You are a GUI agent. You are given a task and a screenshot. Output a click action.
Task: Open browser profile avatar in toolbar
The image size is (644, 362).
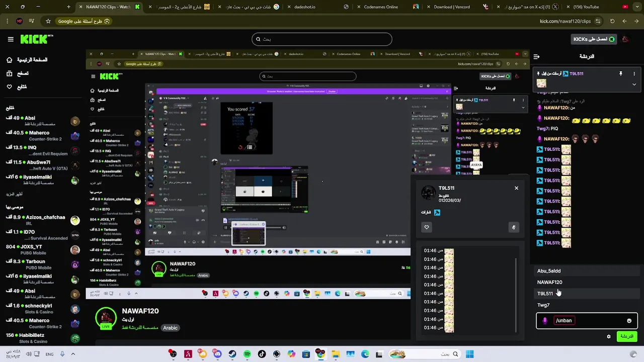(x=19, y=21)
